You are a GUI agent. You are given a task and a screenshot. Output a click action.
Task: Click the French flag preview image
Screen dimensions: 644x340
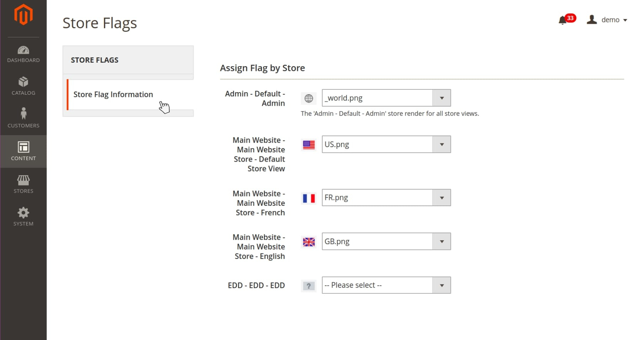pyautogui.click(x=308, y=198)
